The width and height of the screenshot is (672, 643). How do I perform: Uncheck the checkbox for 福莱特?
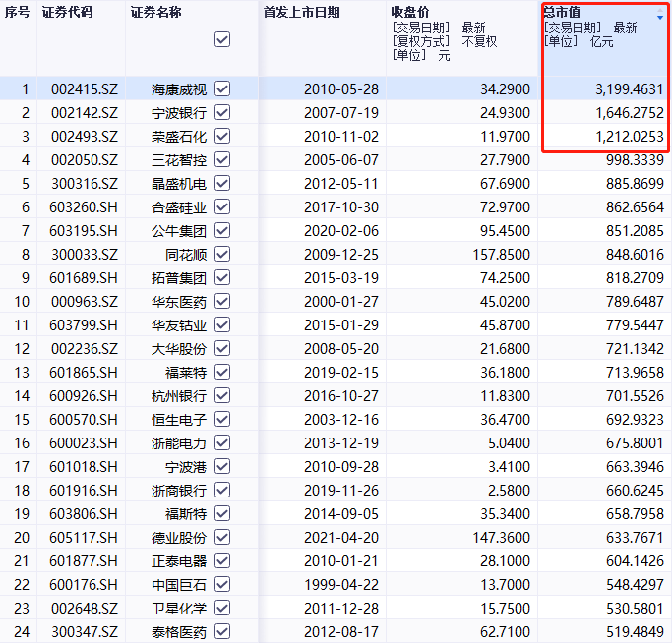tap(222, 372)
